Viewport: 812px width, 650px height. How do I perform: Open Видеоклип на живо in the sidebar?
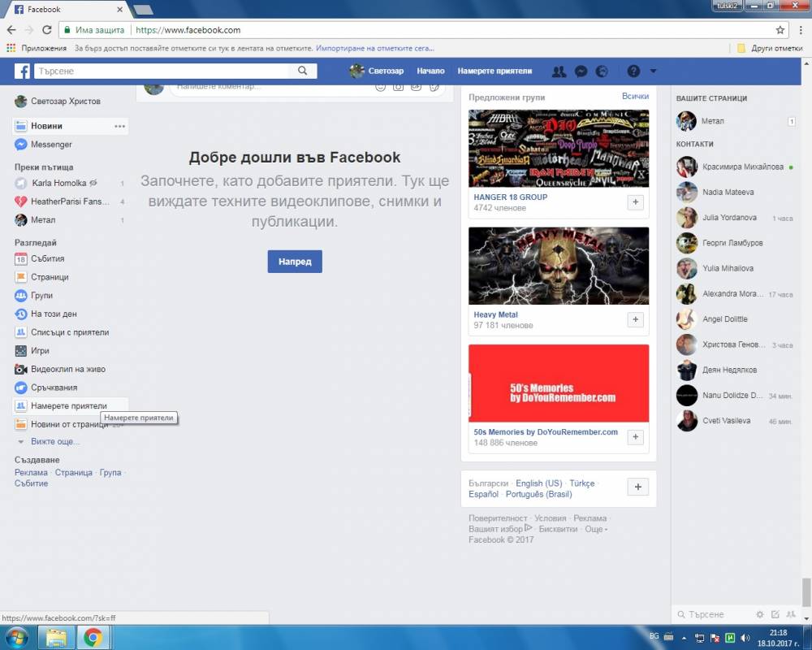(70, 369)
